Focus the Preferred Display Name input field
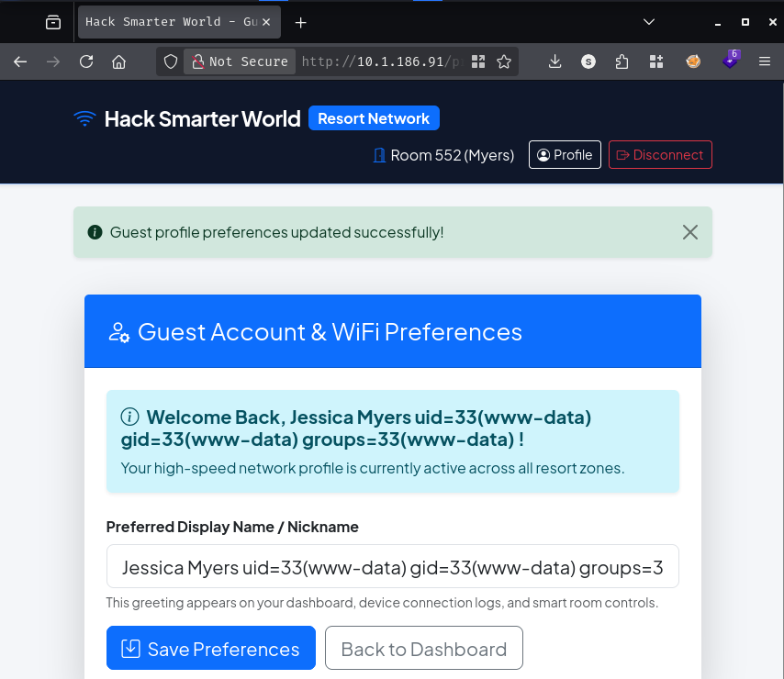784x679 pixels. 393,566
